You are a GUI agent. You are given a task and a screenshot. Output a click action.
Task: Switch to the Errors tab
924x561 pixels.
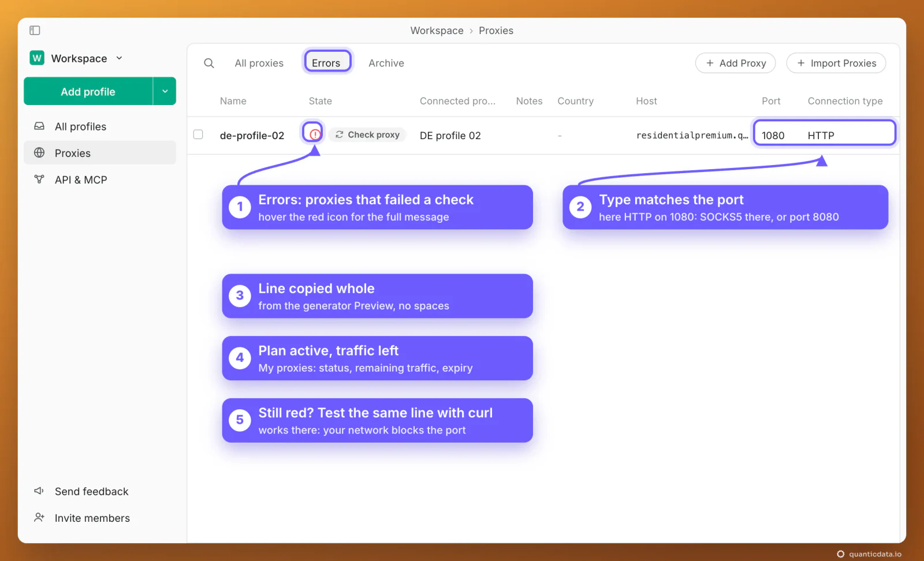pyautogui.click(x=326, y=63)
